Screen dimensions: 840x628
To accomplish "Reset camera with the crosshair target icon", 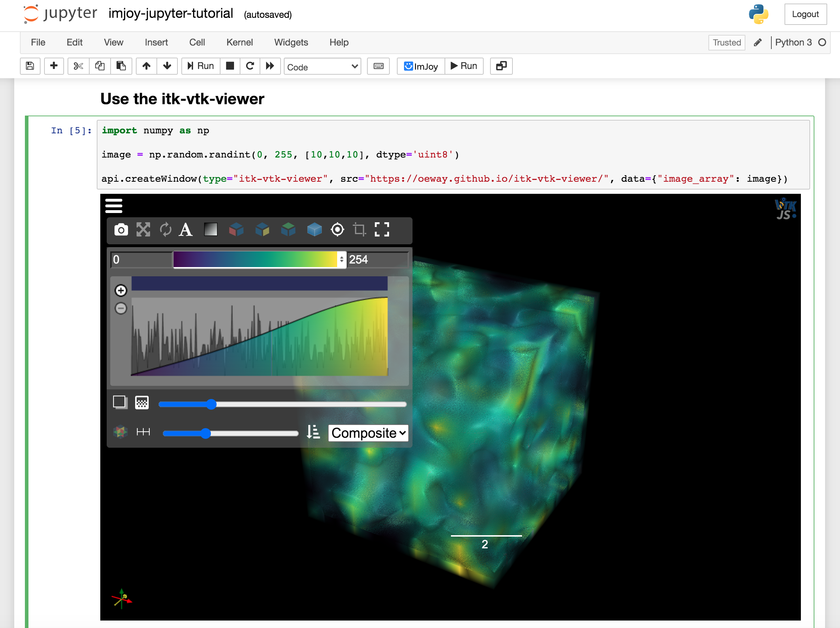I will (337, 230).
